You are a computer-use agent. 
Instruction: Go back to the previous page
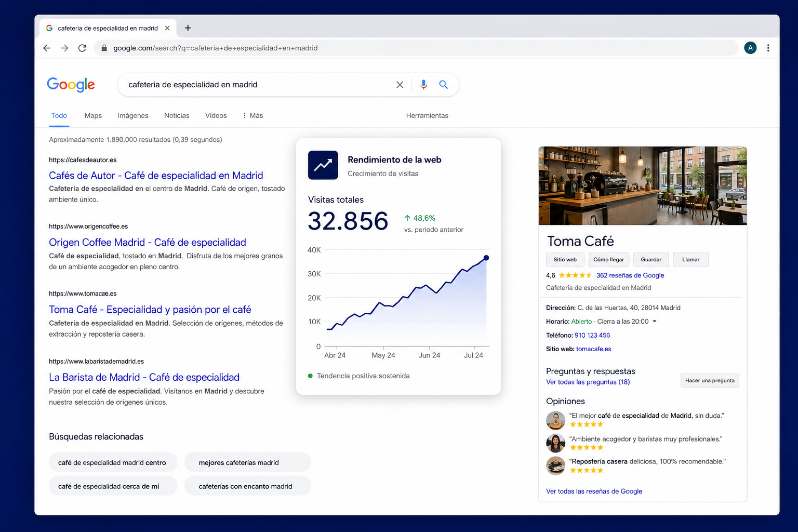tap(47, 48)
